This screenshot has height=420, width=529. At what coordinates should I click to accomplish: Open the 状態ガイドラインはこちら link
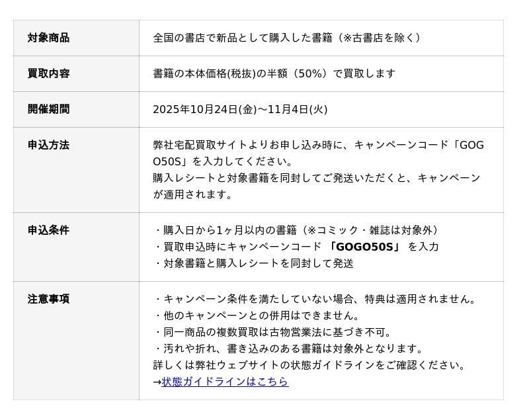pyautogui.click(x=225, y=382)
